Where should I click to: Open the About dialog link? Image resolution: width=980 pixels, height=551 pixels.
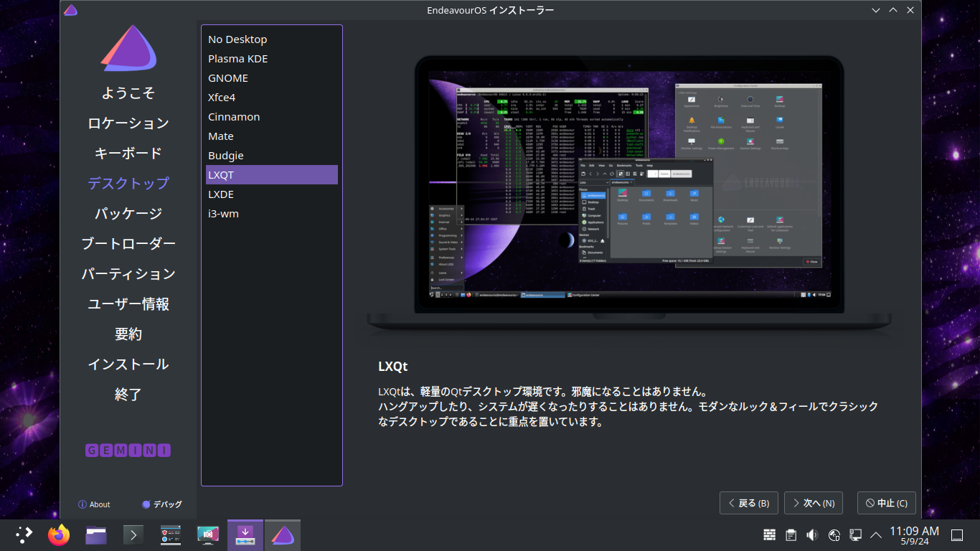coord(94,504)
